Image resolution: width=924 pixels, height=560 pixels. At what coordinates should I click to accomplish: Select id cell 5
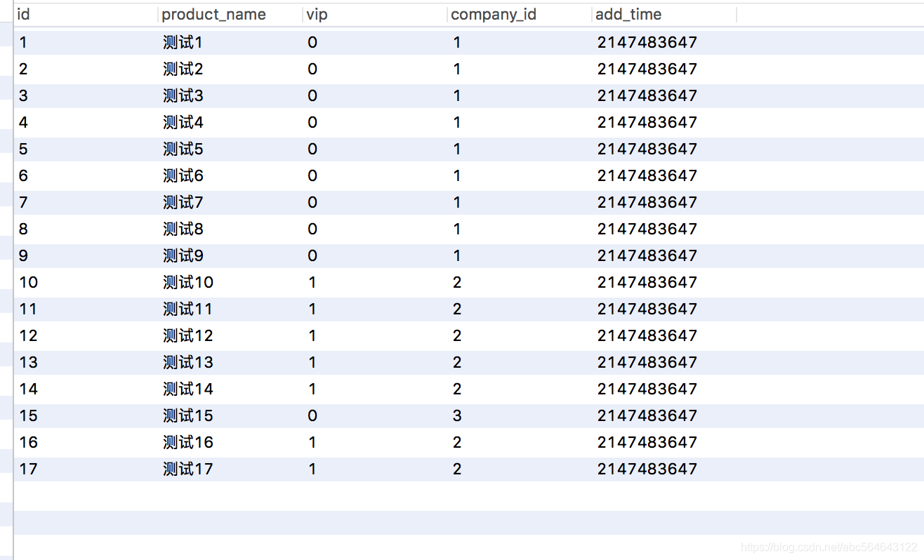click(23, 149)
